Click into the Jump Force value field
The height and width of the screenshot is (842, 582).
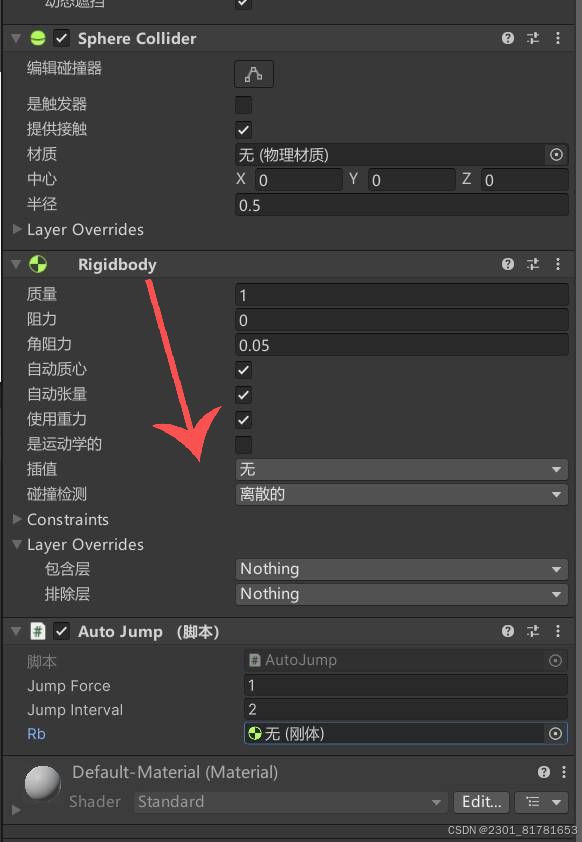[405, 686]
